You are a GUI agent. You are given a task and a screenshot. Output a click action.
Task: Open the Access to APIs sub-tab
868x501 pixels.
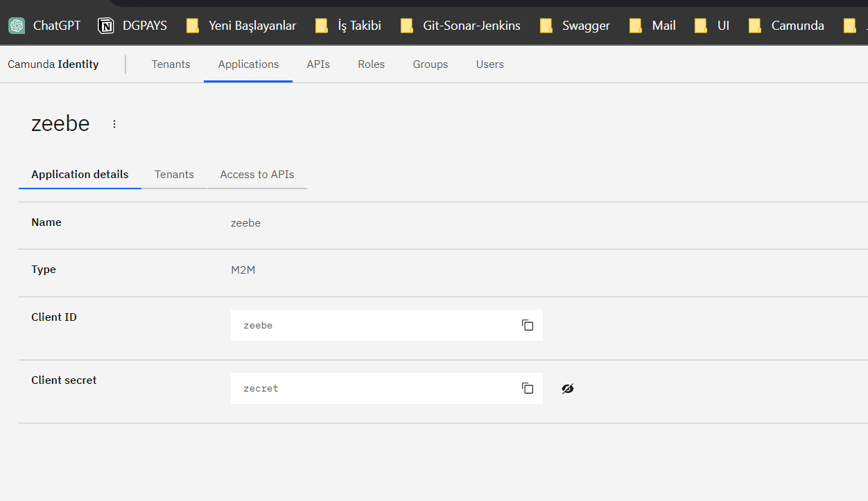click(257, 175)
